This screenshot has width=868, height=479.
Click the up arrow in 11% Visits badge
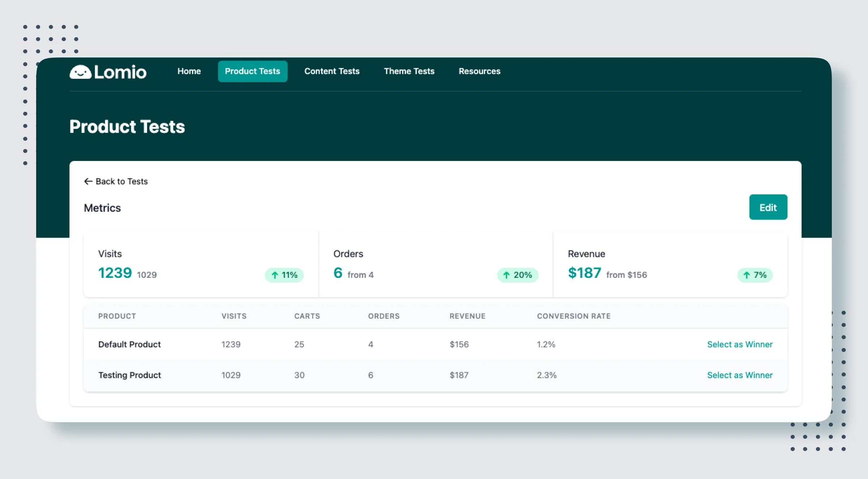[275, 275]
